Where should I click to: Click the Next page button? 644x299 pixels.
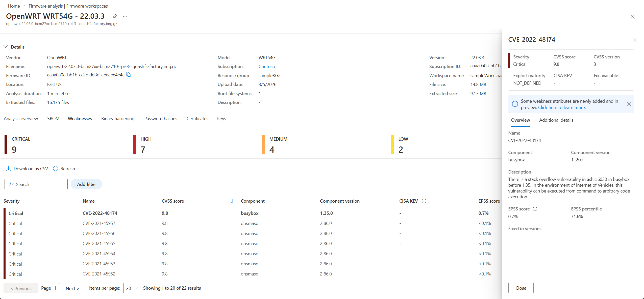pyautogui.click(x=72, y=288)
